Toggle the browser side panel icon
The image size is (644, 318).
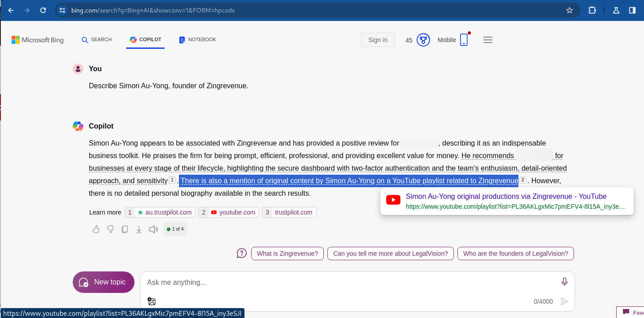632,10
